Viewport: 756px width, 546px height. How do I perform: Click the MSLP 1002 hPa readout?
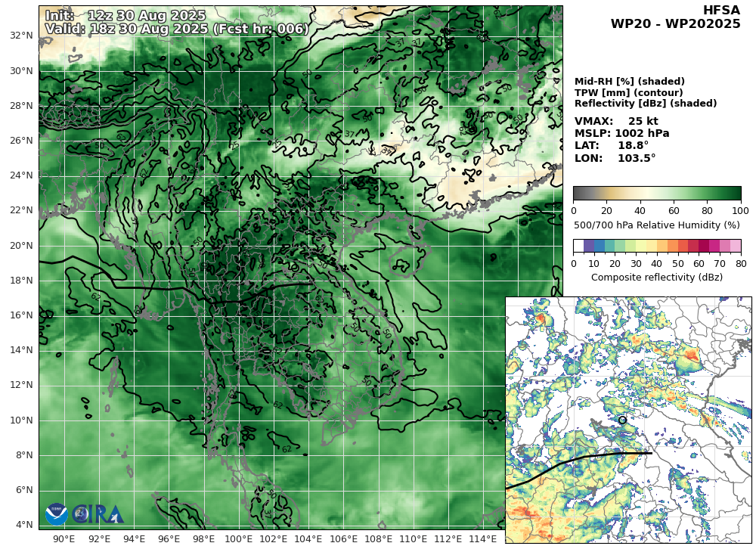click(x=621, y=133)
